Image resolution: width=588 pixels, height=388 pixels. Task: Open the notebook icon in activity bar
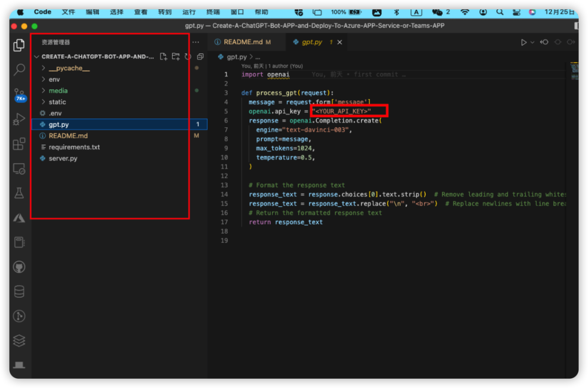(19, 242)
